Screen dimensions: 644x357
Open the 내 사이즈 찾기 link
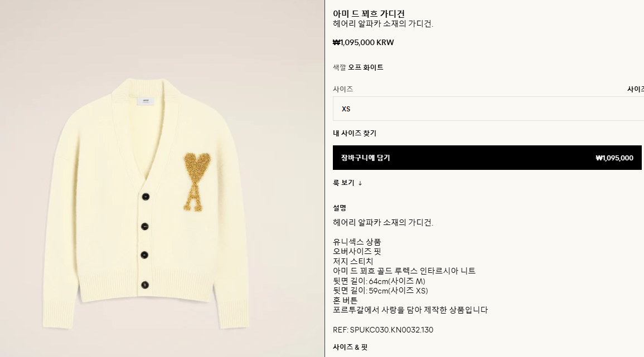point(355,133)
